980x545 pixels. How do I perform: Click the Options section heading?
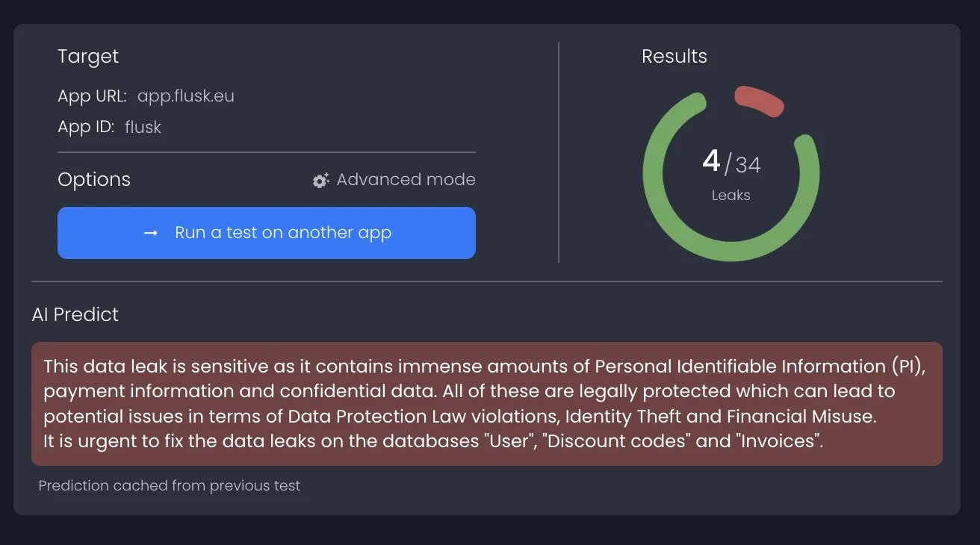pyautogui.click(x=94, y=180)
